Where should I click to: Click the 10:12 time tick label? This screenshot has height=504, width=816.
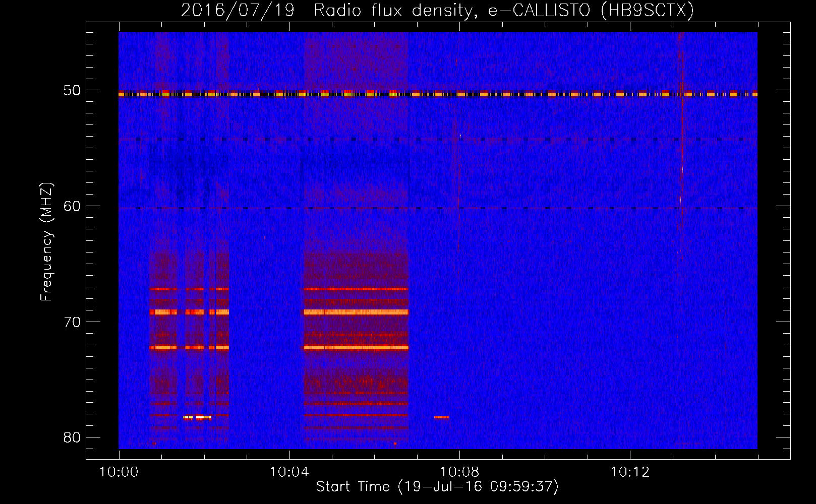pyautogui.click(x=630, y=472)
